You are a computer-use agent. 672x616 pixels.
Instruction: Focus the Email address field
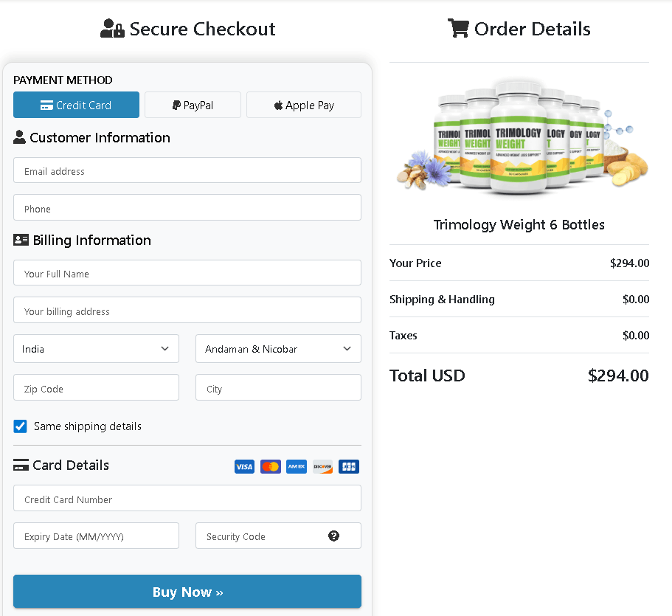(x=187, y=170)
